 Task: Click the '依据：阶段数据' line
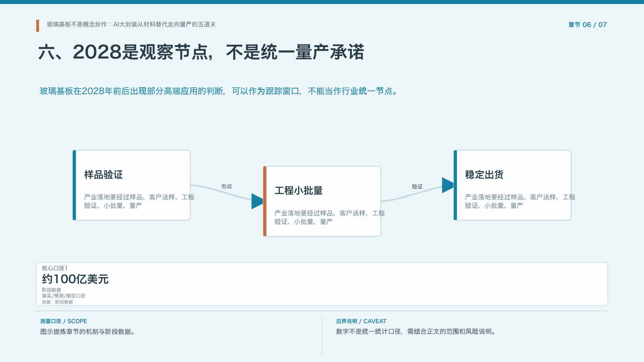tap(58, 302)
